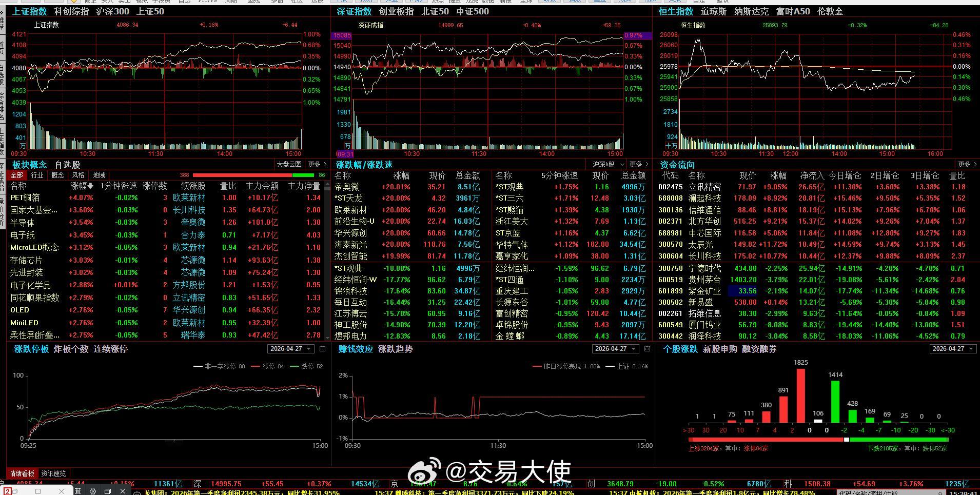Click the red-green bar under 个股涨跌 chart

click(818, 440)
